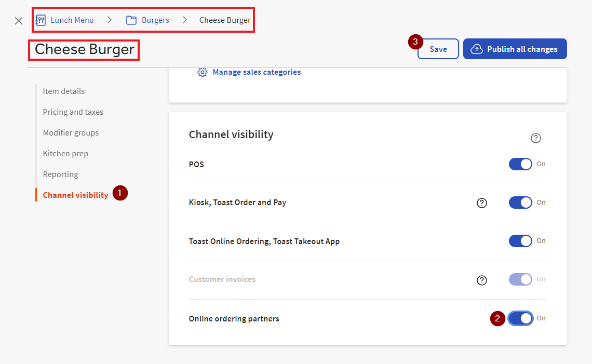
Task: Open the Burgers breadcrumb link
Action: 155,20
